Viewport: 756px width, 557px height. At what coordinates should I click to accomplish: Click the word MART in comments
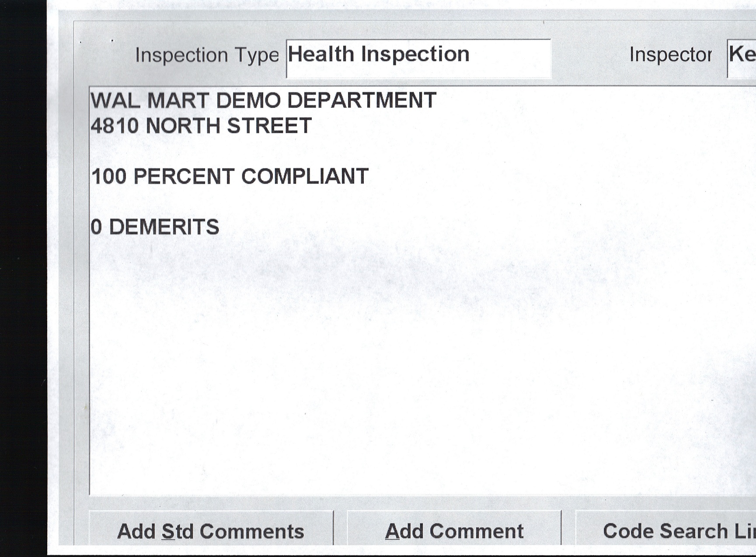click(178, 100)
